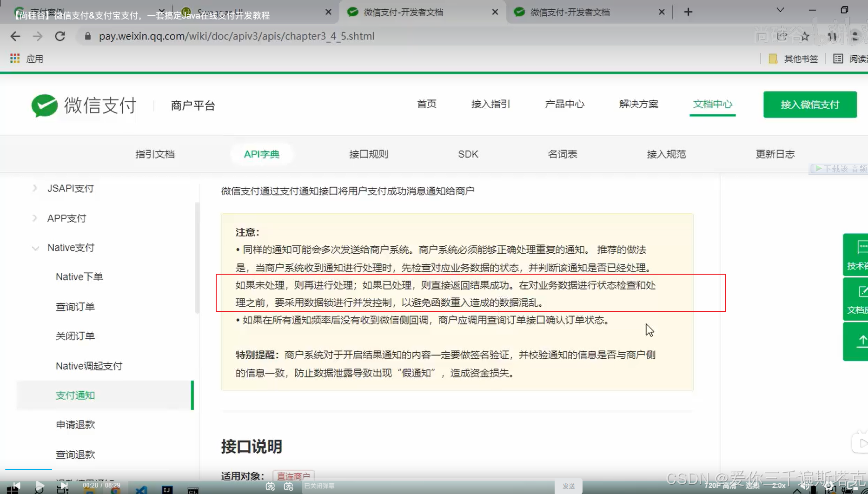Click the site security lock icon
The width and height of the screenshot is (868, 494).
pyautogui.click(x=87, y=36)
